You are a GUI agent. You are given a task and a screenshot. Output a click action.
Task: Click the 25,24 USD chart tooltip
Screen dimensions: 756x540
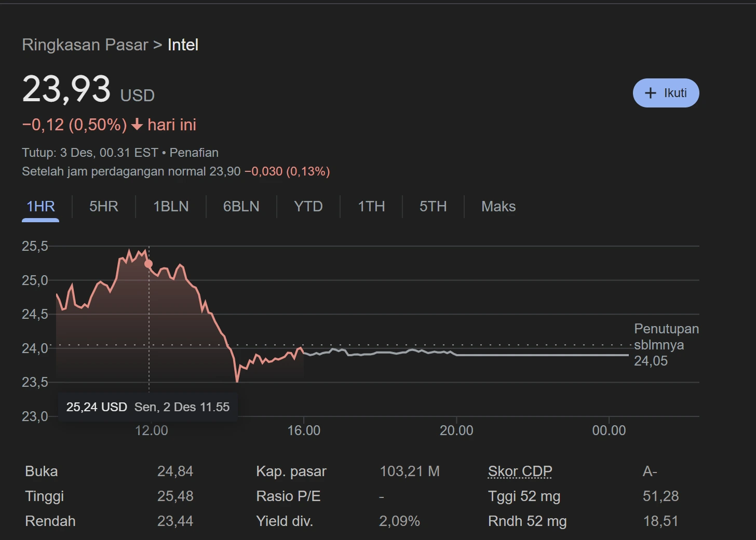pyautogui.click(x=147, y=407)
